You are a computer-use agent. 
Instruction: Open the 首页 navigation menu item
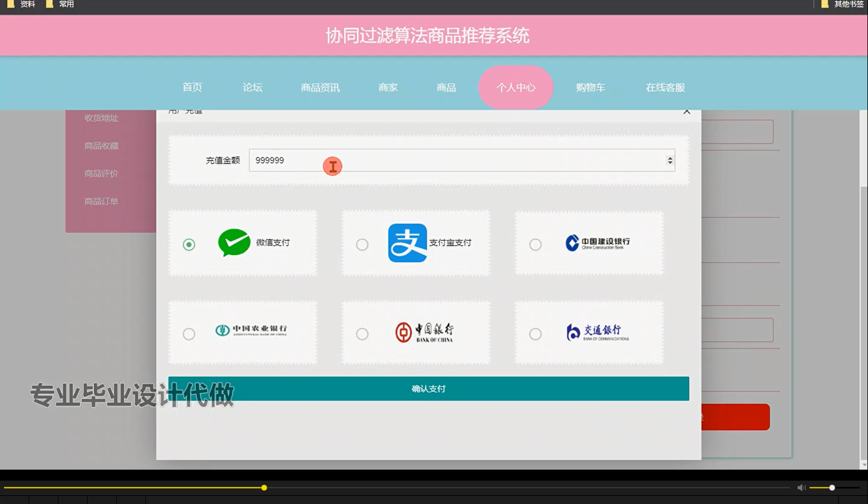pyautogui.click(x=192, y=87)
